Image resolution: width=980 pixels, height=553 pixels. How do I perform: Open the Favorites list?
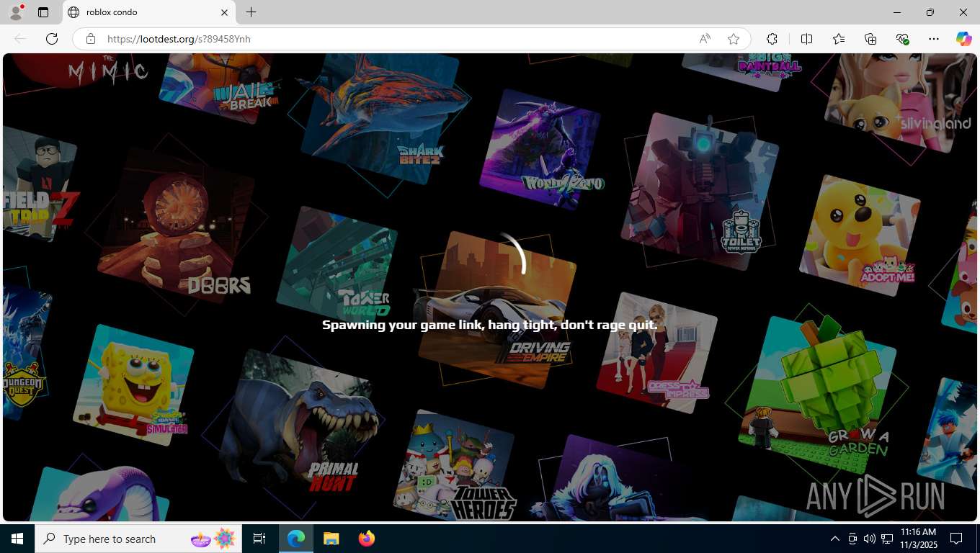(x=839, y=39)
